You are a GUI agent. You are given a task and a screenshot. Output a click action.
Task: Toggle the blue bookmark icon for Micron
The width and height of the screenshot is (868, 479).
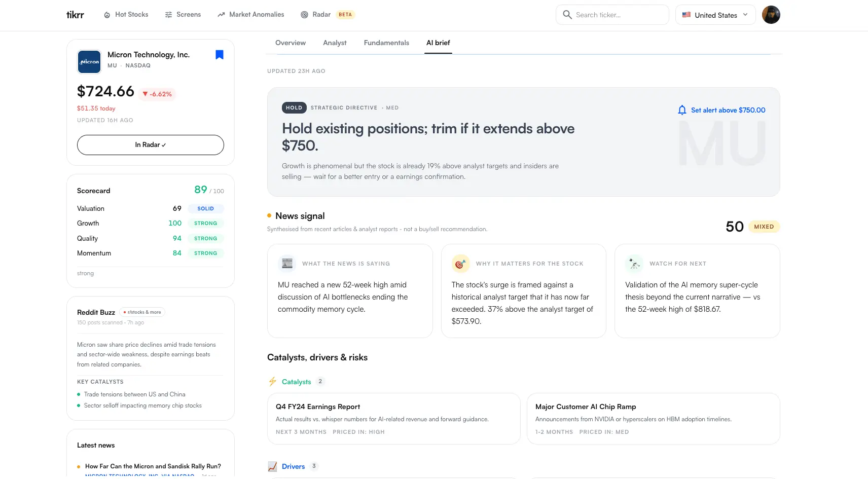click(x=220, y=55)
